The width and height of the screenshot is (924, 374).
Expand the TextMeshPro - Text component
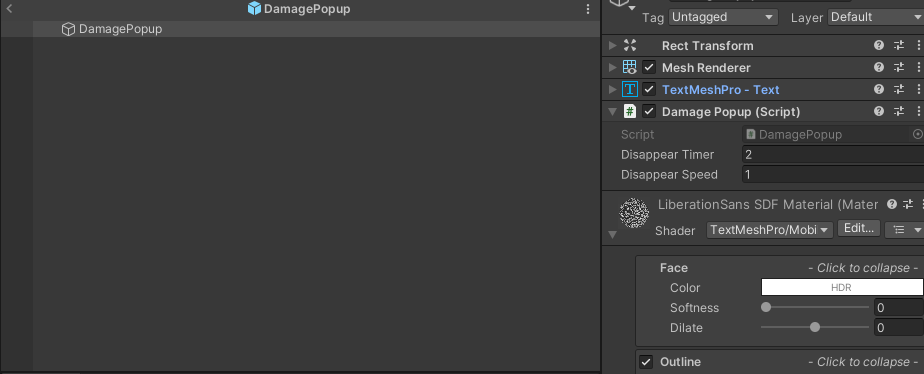[612, 90]
